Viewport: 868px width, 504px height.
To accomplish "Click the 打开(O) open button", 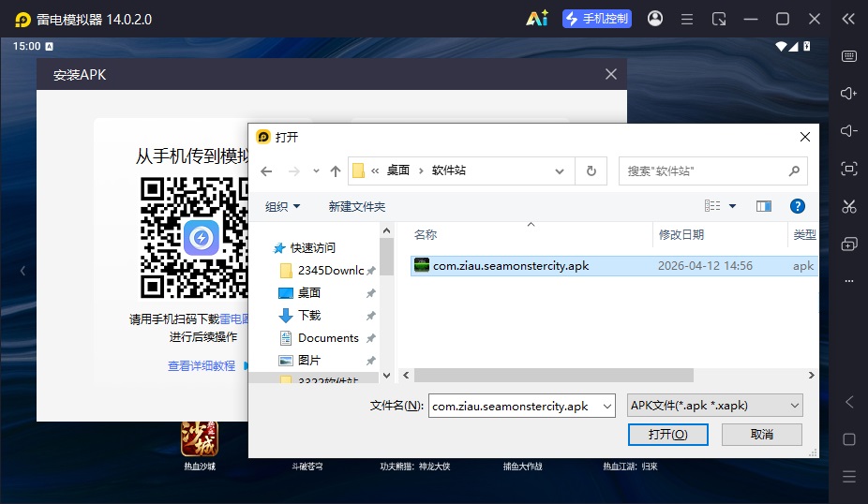I will pos(668,435).
